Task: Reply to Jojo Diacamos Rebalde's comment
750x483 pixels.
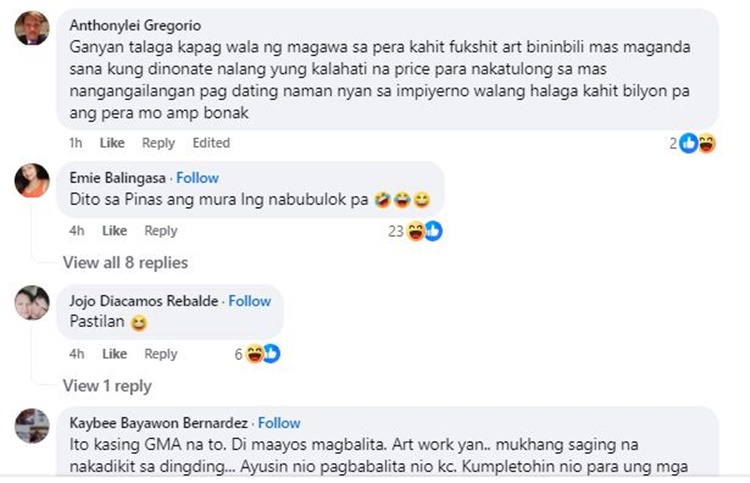Action: point(160,354)
